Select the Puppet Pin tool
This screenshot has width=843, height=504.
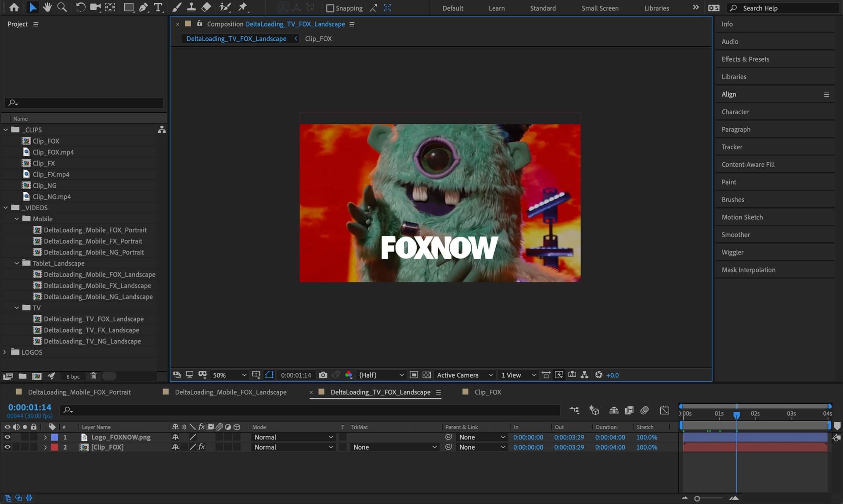click(243, 7)
